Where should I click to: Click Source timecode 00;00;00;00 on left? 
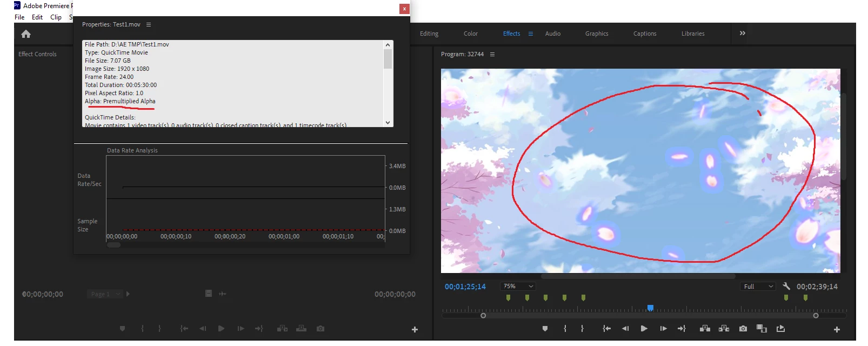point(43,294)
